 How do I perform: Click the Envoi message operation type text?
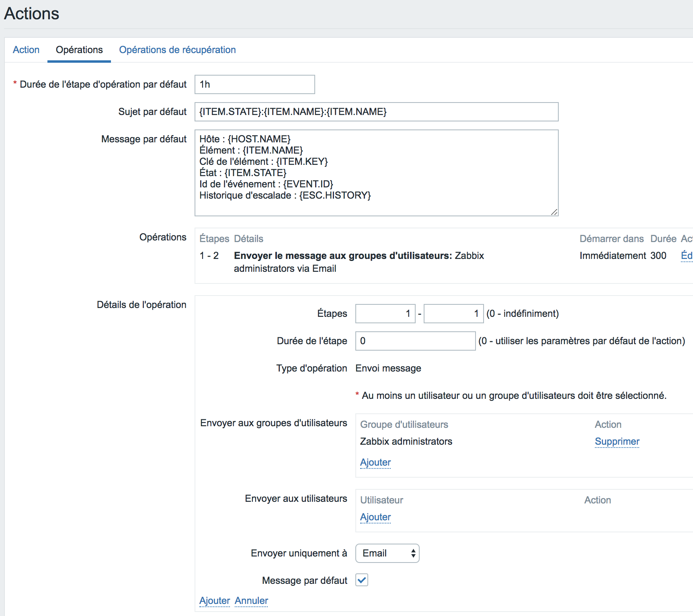tap(388, 368)
